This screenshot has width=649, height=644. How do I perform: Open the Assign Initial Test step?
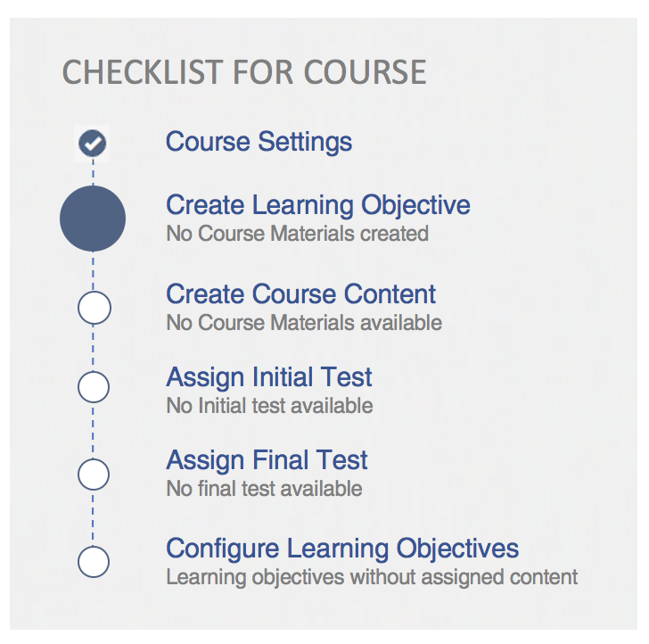268,377
